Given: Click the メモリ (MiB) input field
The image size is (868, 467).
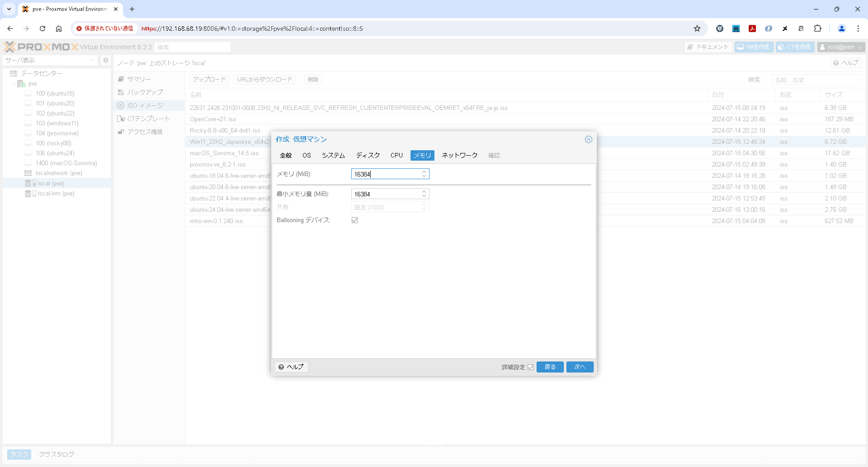Looking at the screenshot, I should point(386,174).
